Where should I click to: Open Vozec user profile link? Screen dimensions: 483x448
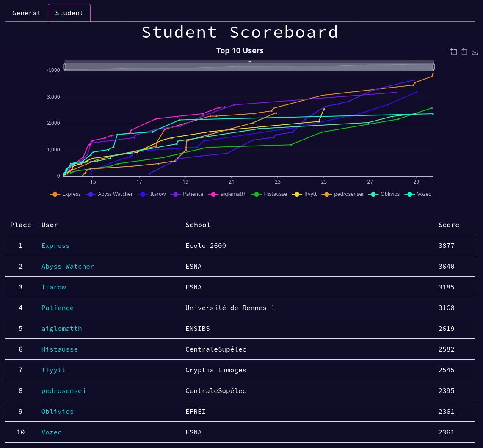pos(52,432)
